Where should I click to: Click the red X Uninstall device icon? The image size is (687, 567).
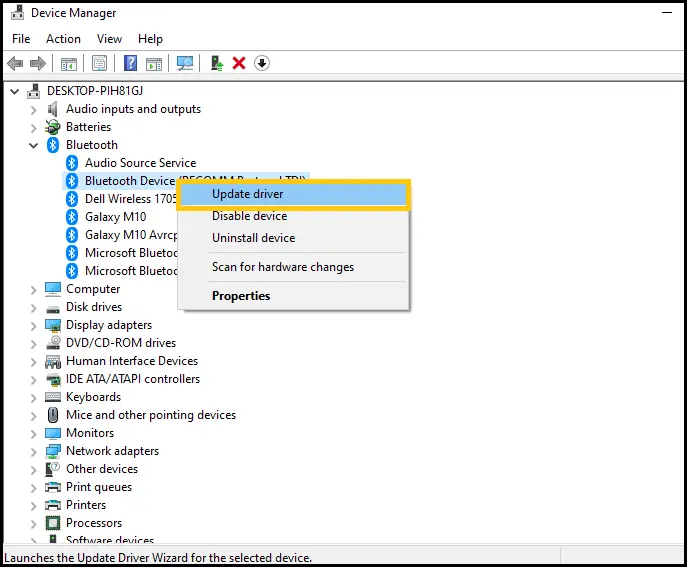[x=239, y=64]
